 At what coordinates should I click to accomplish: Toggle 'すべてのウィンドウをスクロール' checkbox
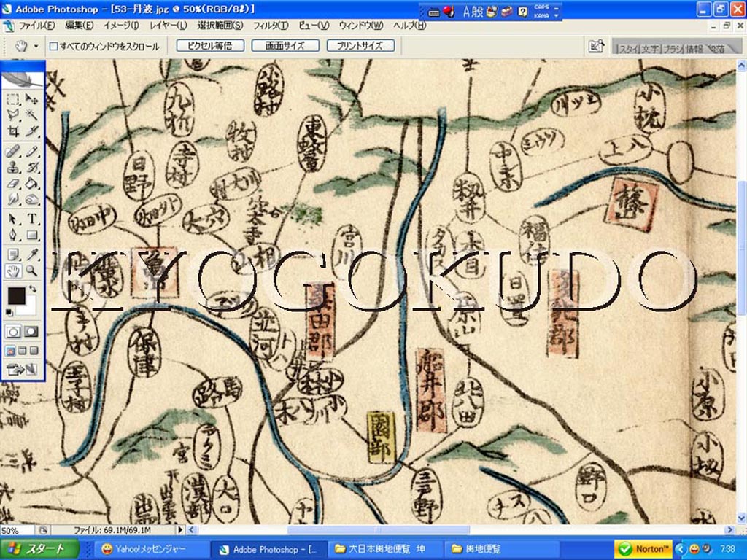click(x=54, y=46)
